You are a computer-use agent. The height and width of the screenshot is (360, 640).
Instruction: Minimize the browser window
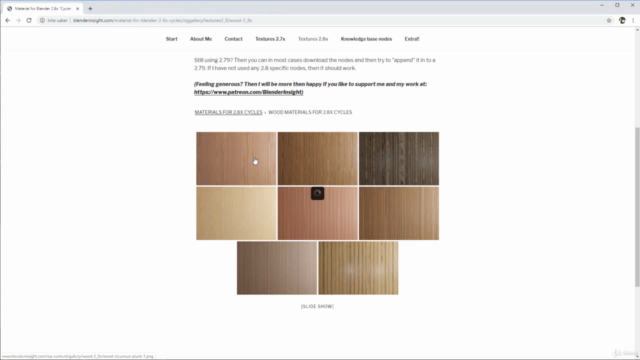602,5
